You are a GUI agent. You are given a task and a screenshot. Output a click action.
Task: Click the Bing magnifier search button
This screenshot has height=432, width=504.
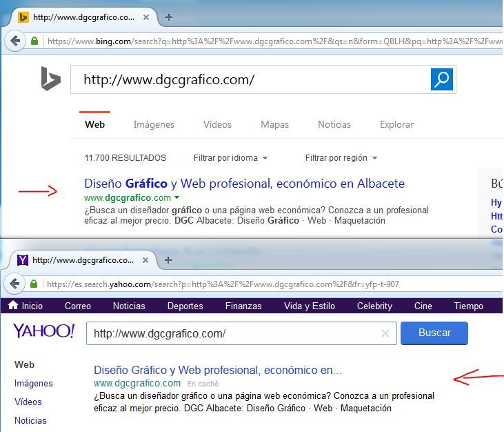click(441, 79)
